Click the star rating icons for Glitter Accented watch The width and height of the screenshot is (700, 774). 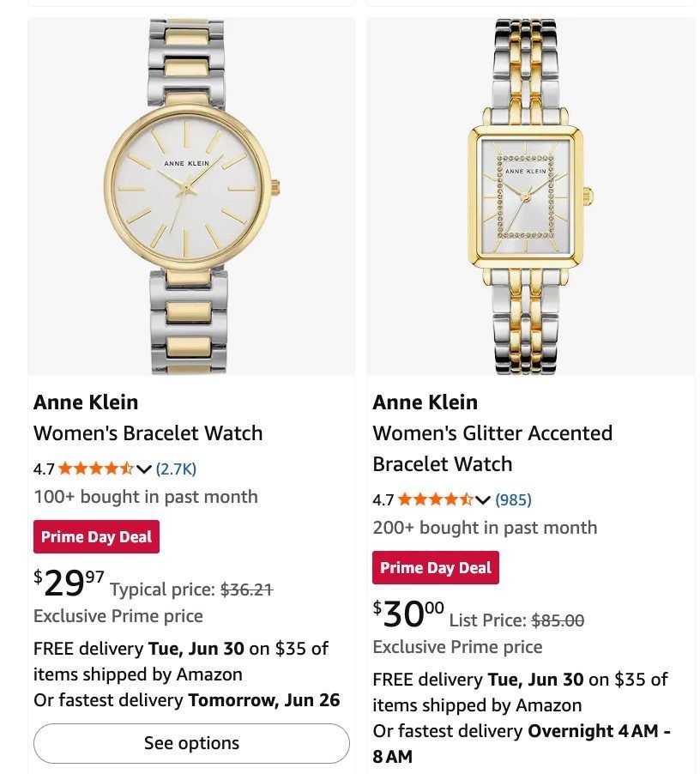click(x=435, y=499)
